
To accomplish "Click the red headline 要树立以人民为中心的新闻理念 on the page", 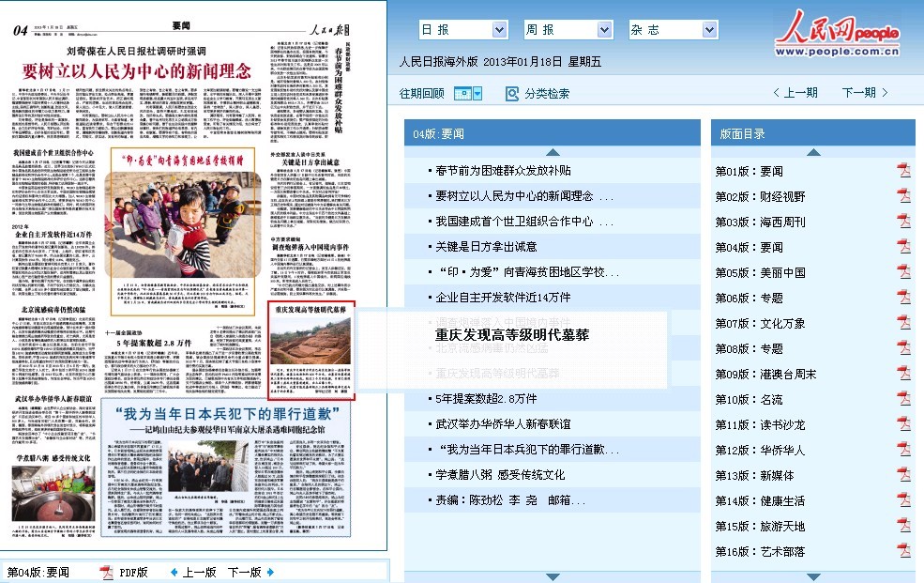I will (x=137, y=71).
